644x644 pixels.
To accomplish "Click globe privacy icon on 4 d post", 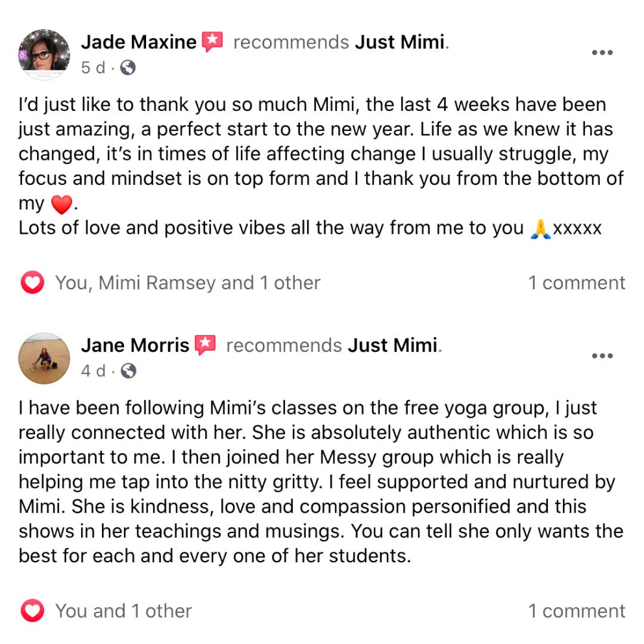I will [x=129, y=371].
